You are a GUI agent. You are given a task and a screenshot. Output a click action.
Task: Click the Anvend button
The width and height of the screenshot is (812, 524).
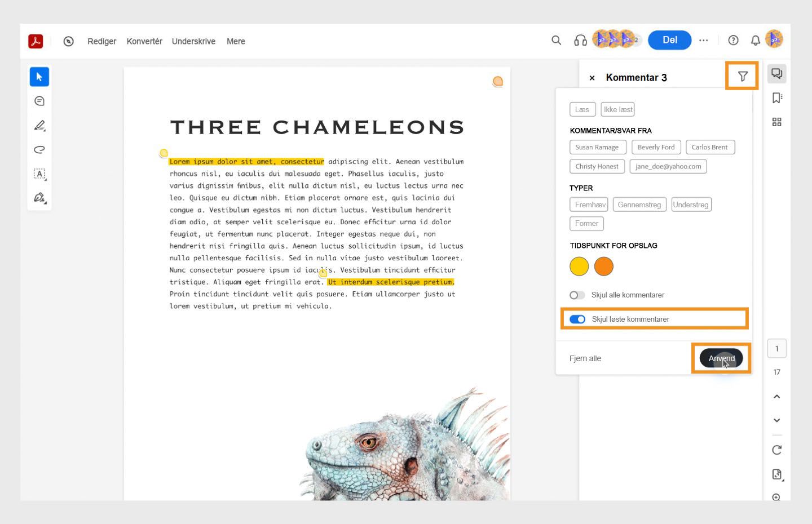[721, 358]
